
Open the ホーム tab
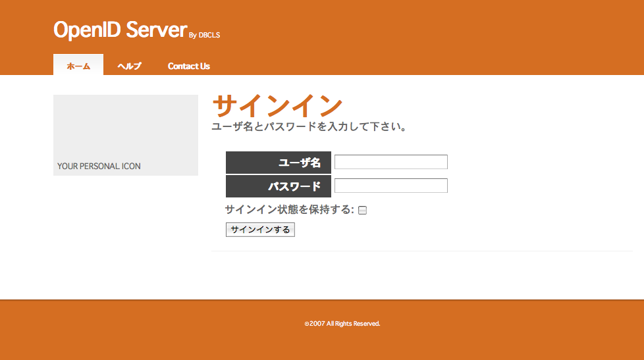click(78, 65)
